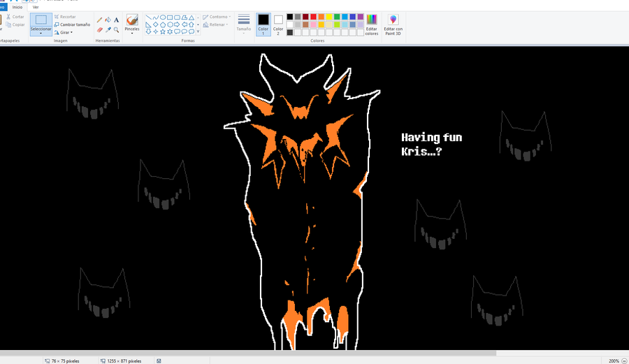Choose the Curve shape
The height and width of the screenshot is (364, 629).
[156, 17]
